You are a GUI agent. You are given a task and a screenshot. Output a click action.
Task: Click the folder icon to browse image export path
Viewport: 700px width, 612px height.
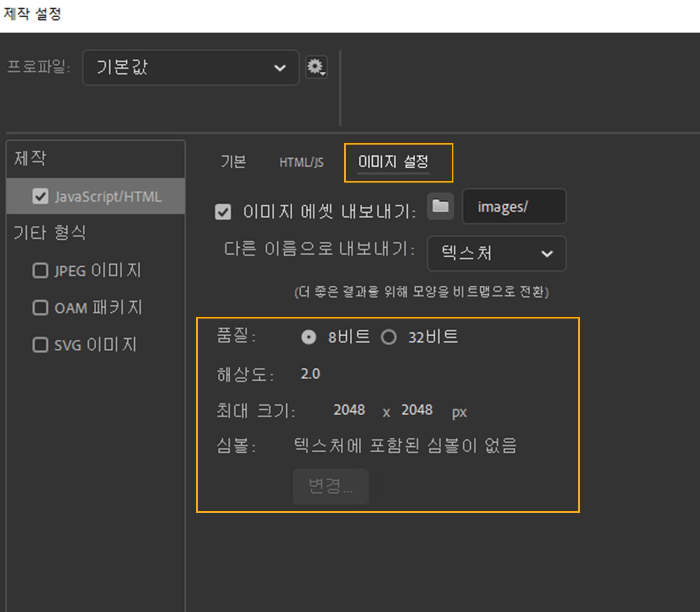440,207
